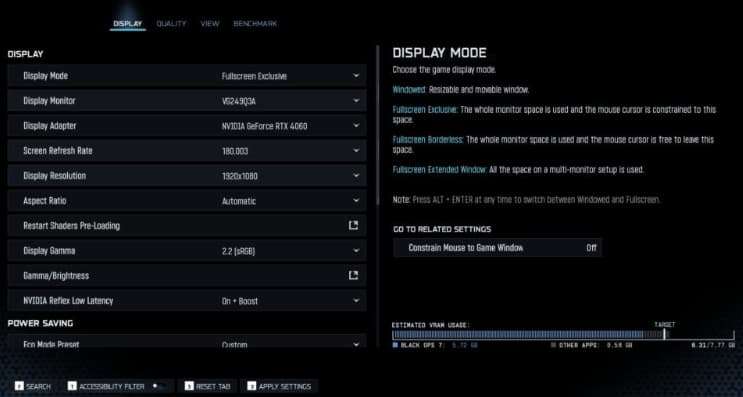Switch to the Display tab

coord(127,24)
